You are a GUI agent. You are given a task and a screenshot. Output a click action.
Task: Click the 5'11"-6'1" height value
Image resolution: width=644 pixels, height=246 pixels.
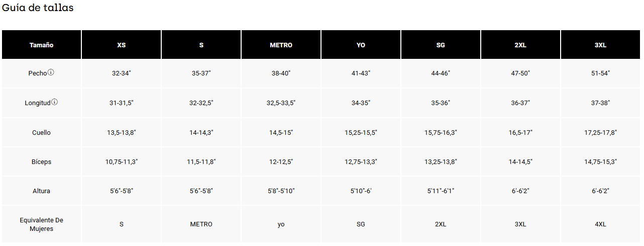(441, 191)
